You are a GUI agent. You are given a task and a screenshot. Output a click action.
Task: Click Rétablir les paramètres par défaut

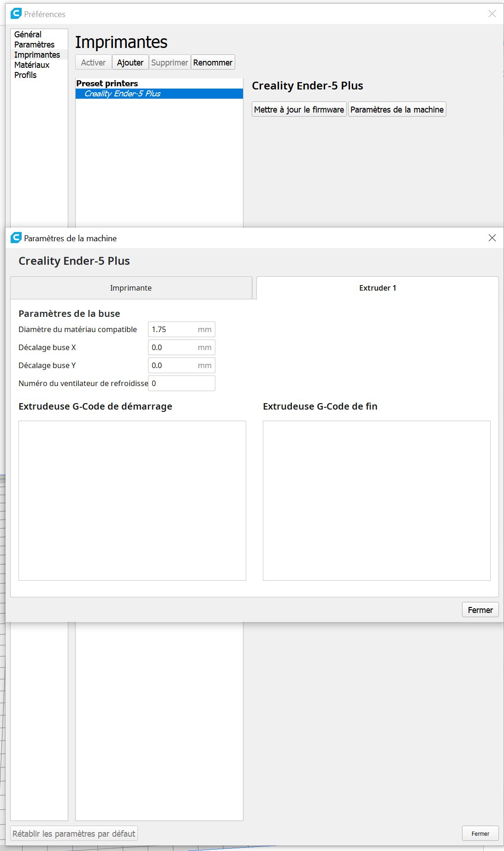click(x=74, y=833)
